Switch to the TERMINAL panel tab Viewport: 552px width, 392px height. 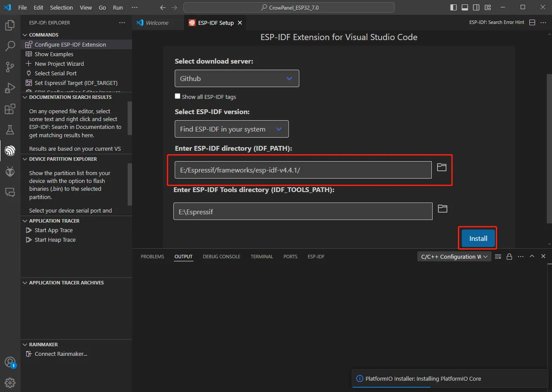[262, 257]
